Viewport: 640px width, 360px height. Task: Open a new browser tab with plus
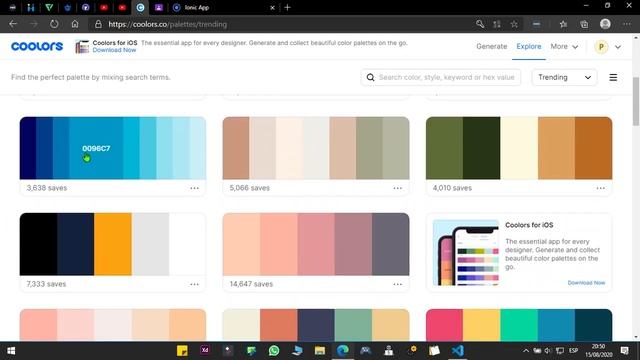coord(287,7)
